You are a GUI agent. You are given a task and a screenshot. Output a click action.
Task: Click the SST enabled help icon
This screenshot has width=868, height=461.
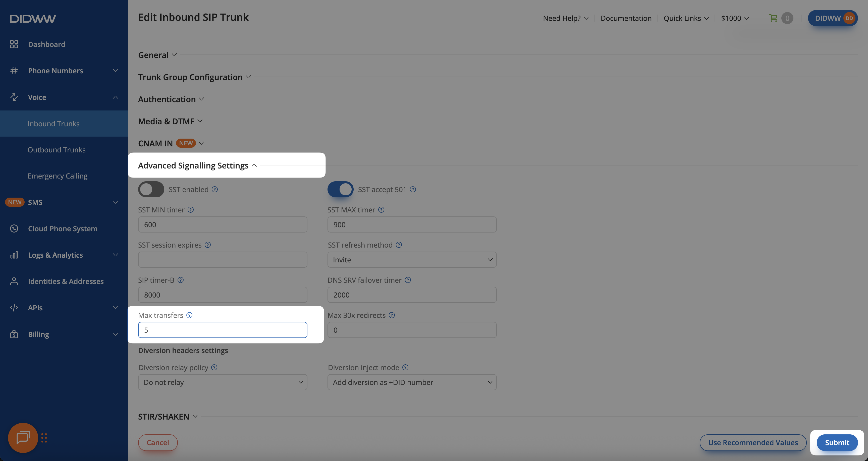point(215,189)
